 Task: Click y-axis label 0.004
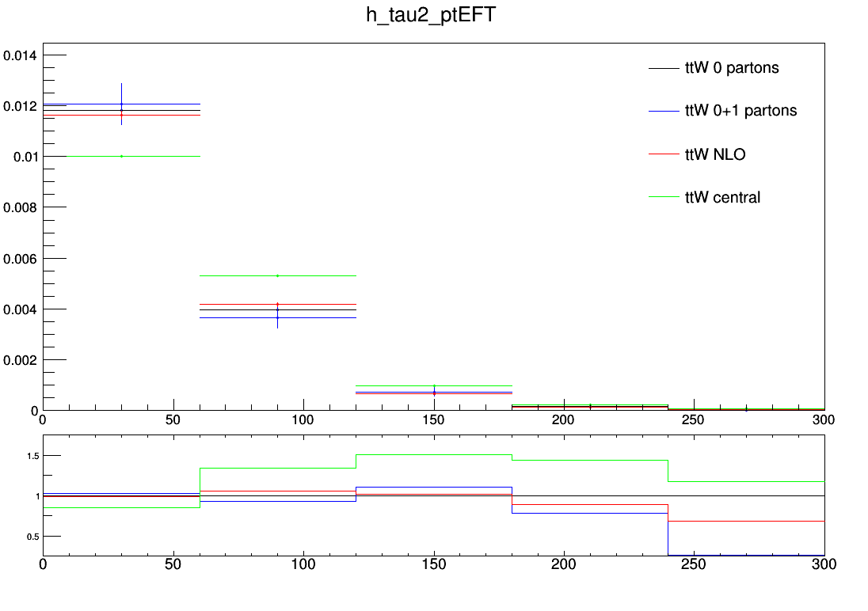pos(20,309)
